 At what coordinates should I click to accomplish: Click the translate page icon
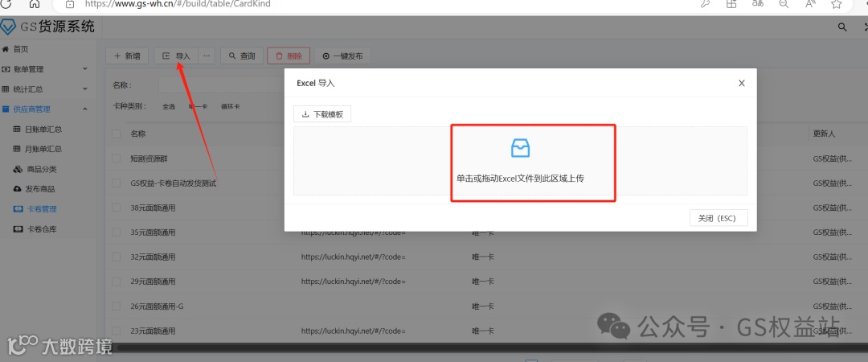(757, 3)
